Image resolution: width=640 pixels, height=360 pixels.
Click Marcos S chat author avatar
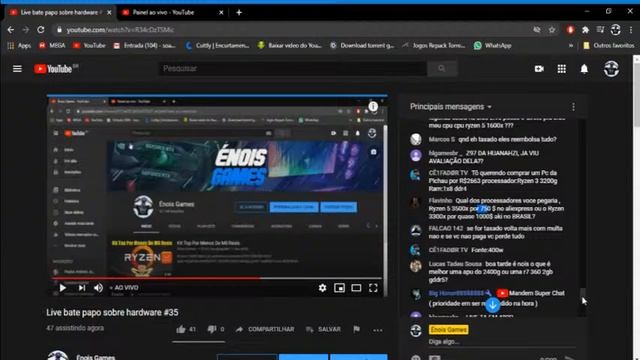pos(416,139)
